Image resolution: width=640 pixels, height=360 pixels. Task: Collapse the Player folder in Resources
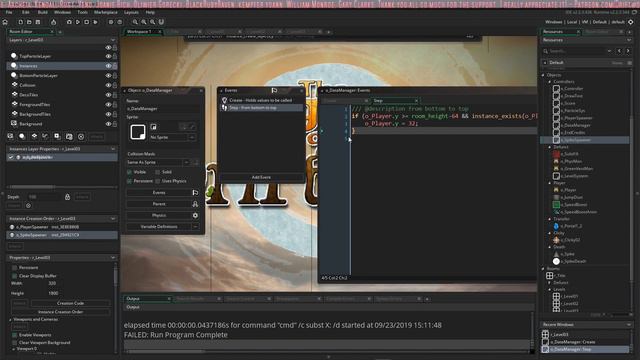(549, 183)
